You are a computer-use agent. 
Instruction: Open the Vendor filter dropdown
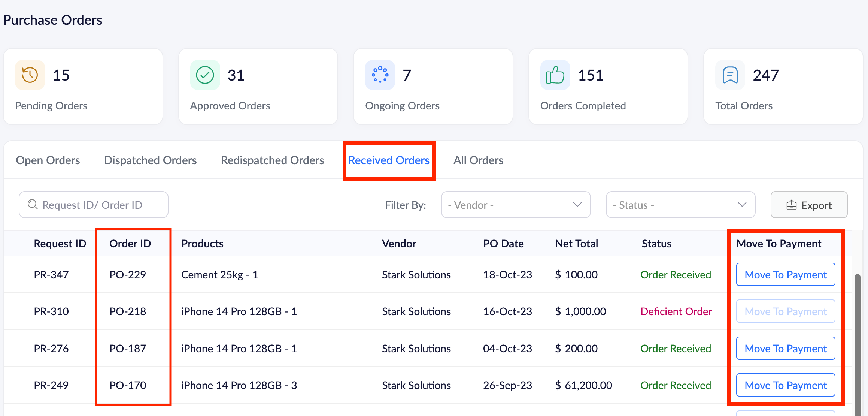click(x=515, y=205)
